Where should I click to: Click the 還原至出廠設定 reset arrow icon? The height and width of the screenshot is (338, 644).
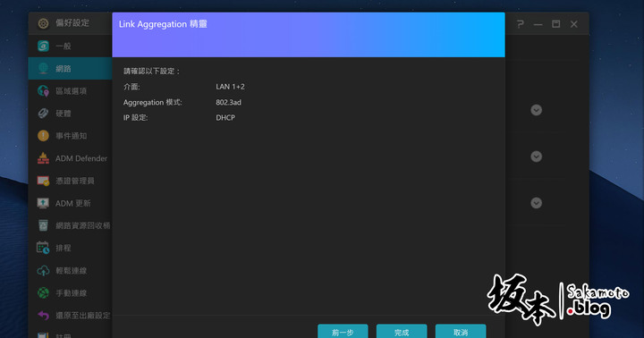tap(43, 316)
